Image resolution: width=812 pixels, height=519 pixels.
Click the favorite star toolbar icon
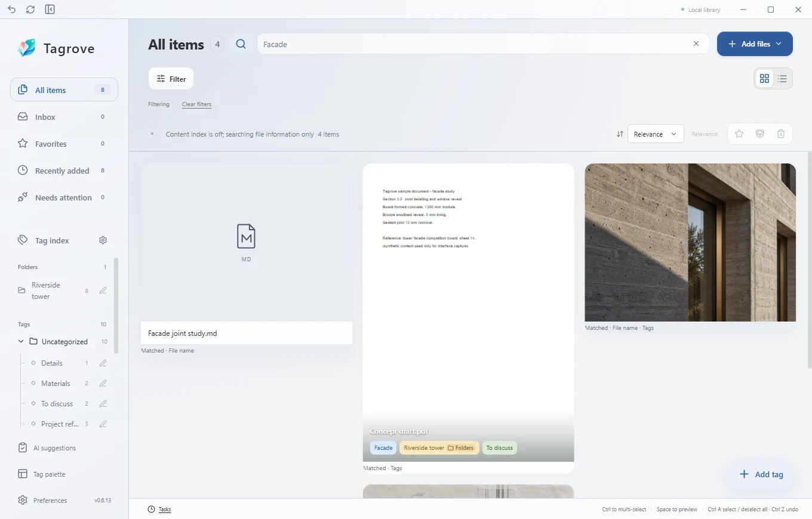(x=739, y=134)
